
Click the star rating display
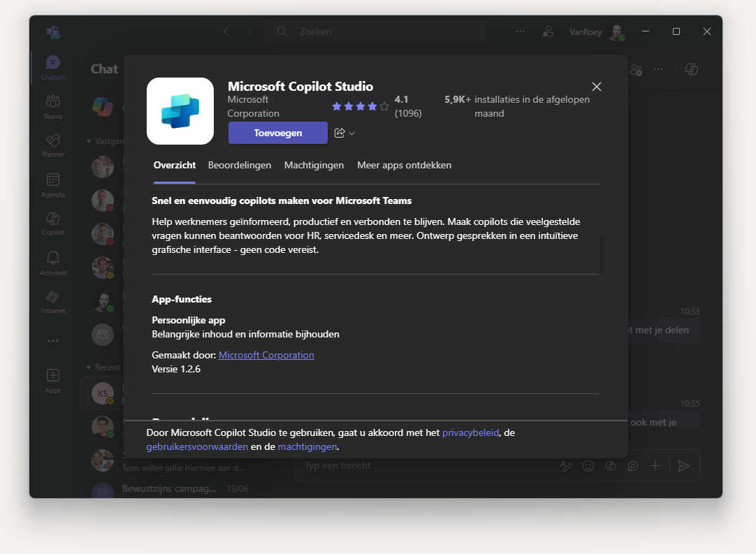point(360,107)
